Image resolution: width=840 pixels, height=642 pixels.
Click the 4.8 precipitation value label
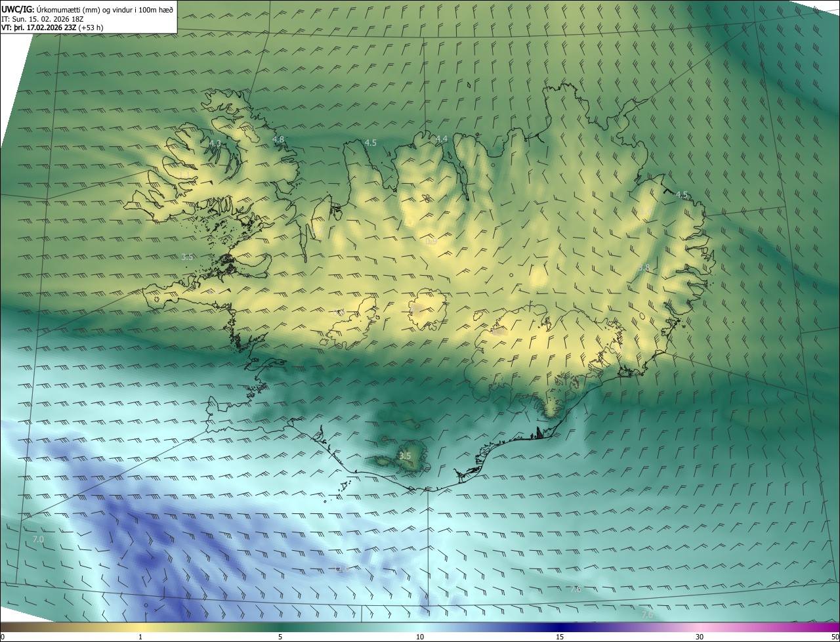pos(278,139)
